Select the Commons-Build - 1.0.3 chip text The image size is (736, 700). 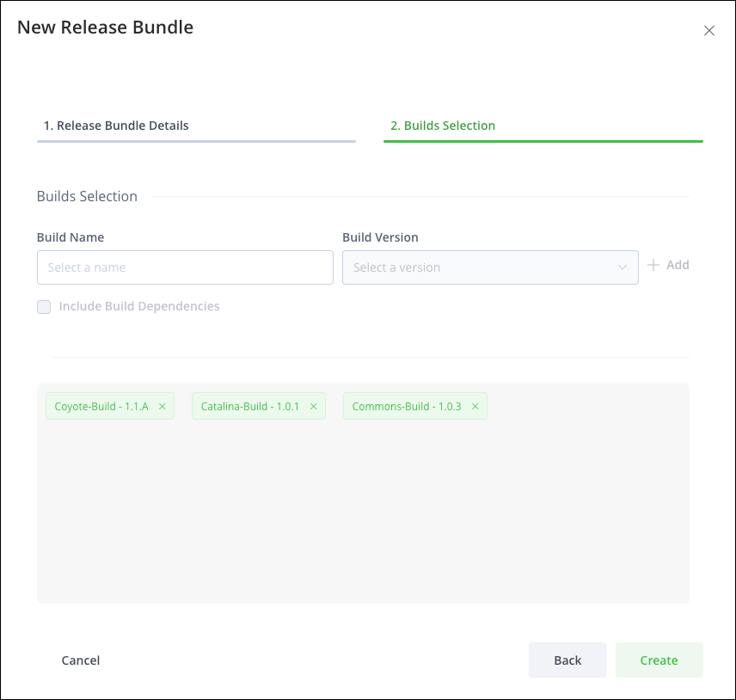click(407, 406)
